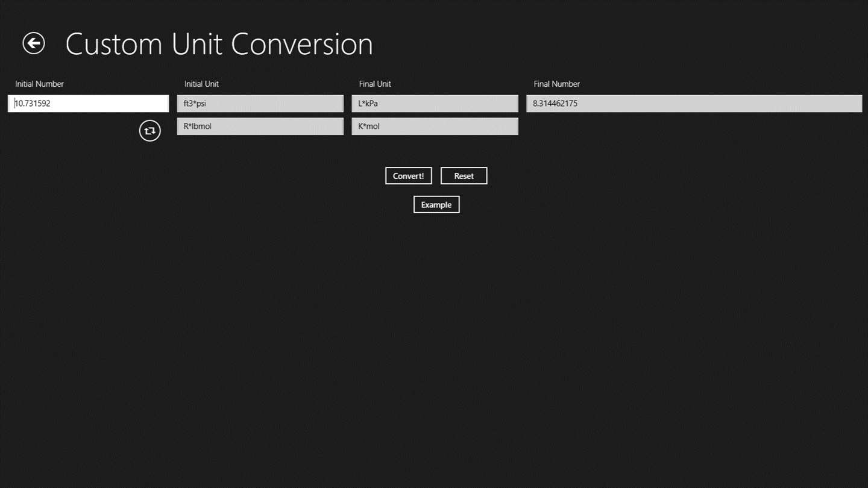
Task: Select the L*kPa final unit field
Action: click(x=435, y=104)
